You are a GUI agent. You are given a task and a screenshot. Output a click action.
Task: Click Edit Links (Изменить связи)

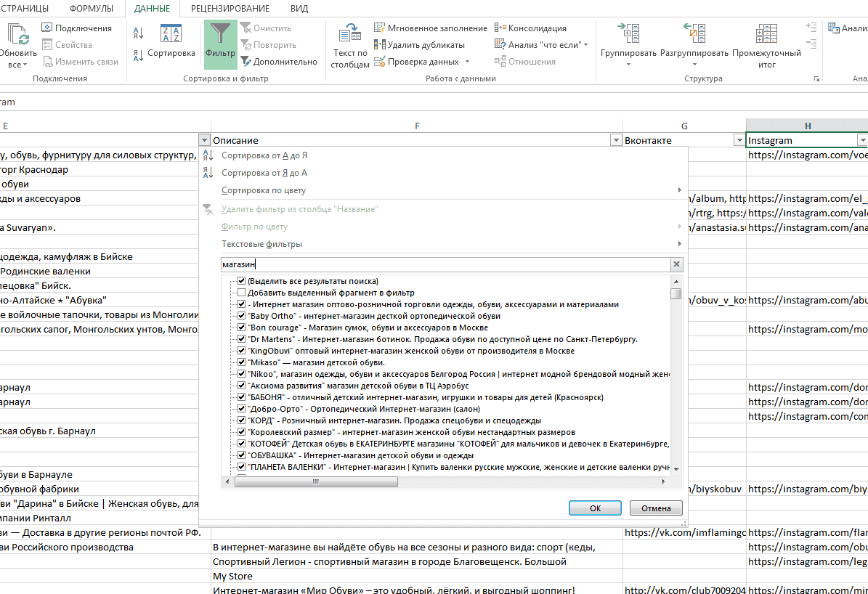click(81, 62)
